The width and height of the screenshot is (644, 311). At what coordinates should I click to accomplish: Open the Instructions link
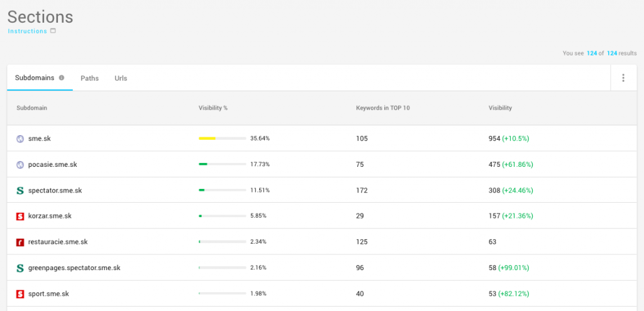point(28,31)
